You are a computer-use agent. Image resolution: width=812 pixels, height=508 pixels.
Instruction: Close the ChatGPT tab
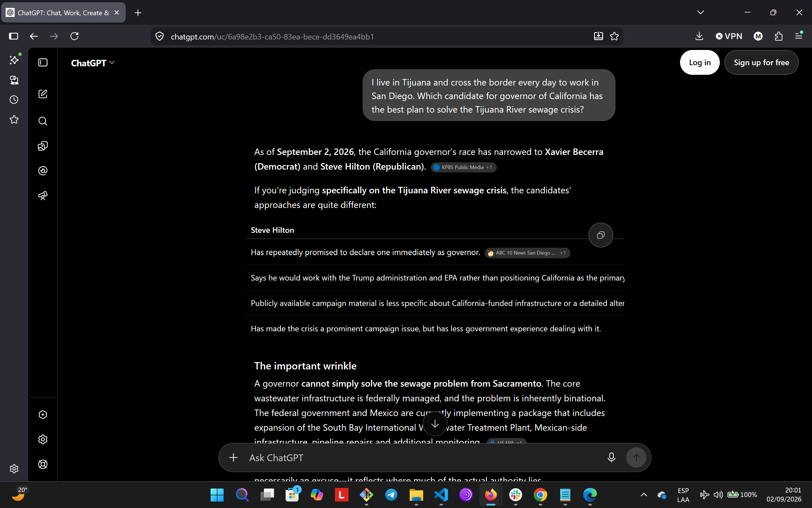(117, 13)
